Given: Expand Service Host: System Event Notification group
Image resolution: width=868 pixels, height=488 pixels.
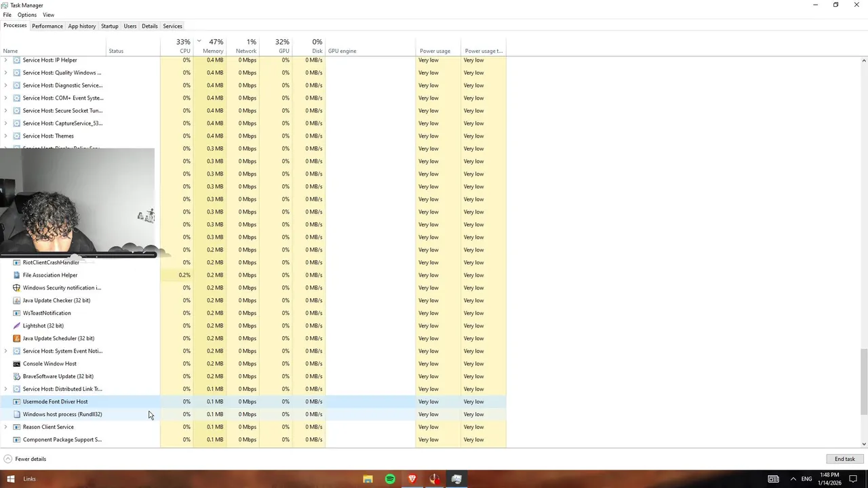Looking at the screenshot, I should point(6,351).
